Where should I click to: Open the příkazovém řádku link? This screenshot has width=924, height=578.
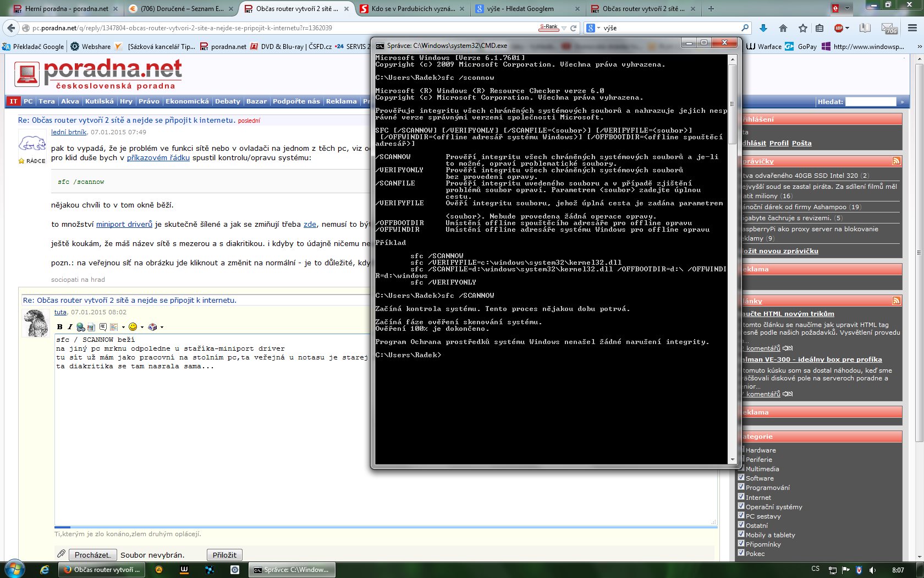[x=158, y=157]
